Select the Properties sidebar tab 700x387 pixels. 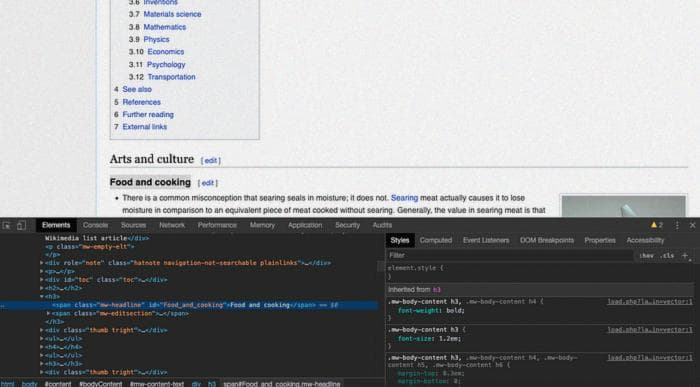tap(600, 240)
